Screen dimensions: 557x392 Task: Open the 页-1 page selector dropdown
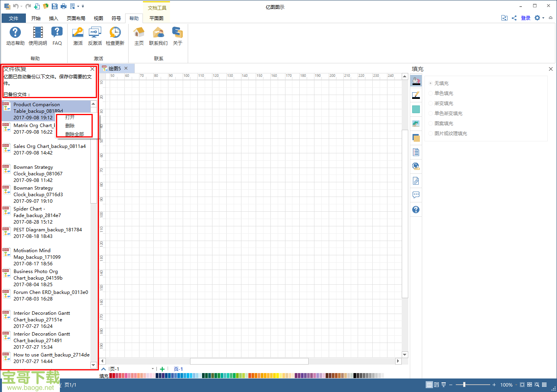(x=153, y=369)
